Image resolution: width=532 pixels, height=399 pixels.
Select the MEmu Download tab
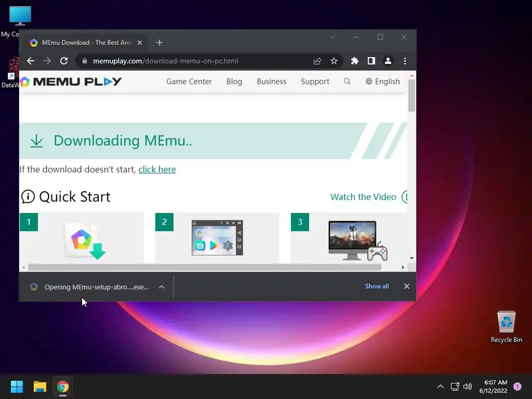point(86,43)
